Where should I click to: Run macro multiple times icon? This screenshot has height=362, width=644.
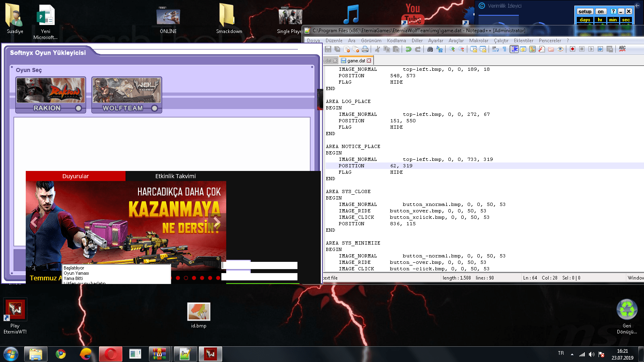click(x=600, y=49)
